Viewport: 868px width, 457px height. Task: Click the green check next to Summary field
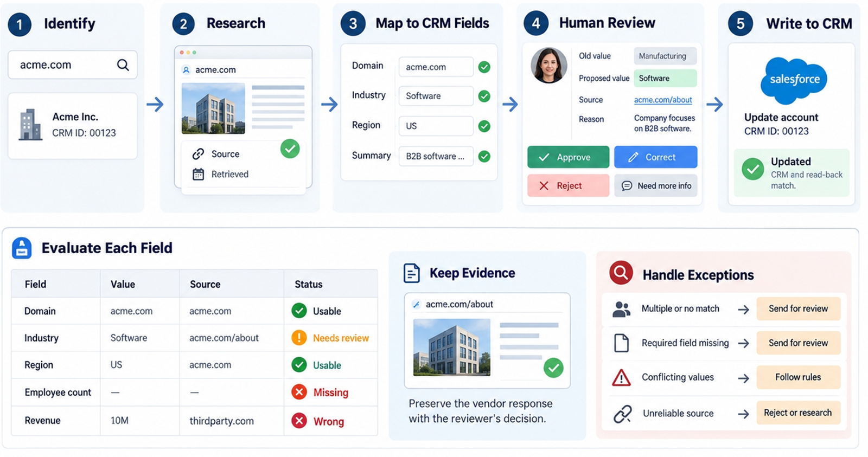(x=484, y=157)
